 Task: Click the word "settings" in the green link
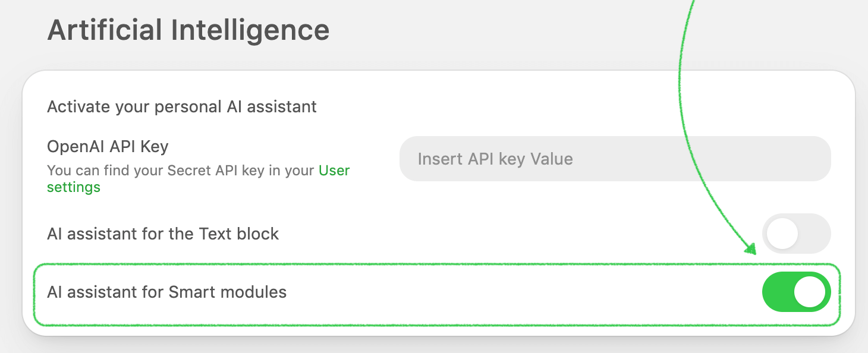tap(74, 187)
